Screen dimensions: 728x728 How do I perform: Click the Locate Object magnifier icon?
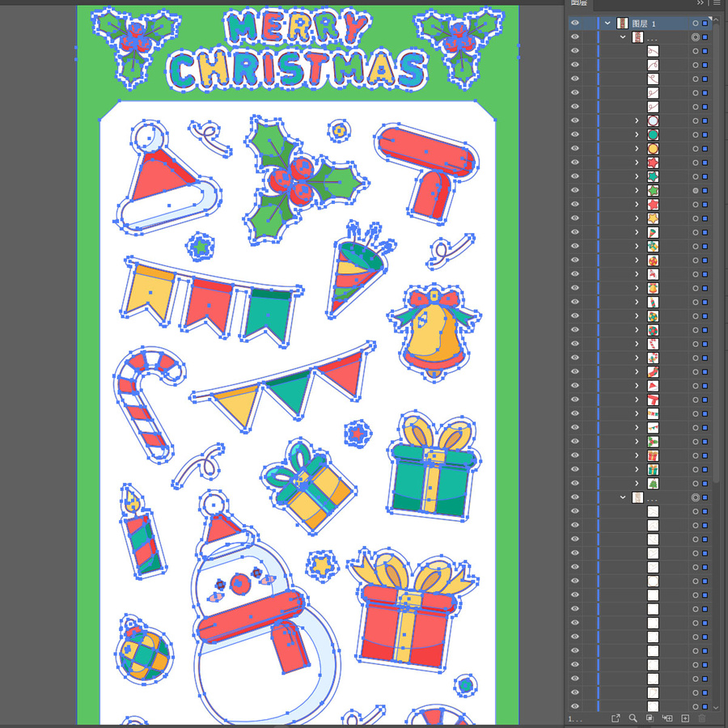coord(633,718)
